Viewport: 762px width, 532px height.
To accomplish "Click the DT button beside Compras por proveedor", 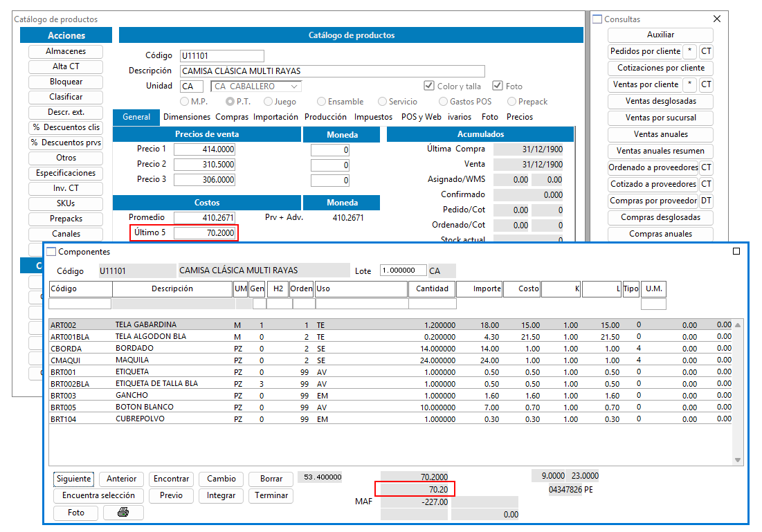I will click(x=706, y=201).
